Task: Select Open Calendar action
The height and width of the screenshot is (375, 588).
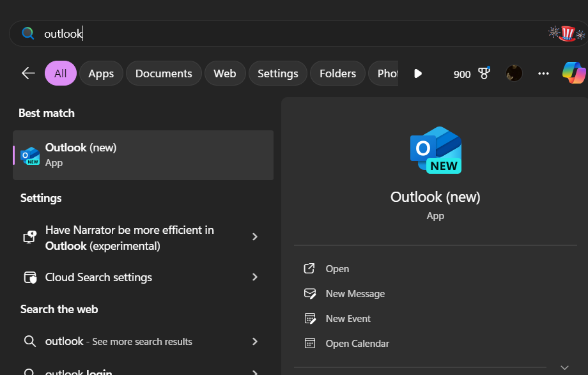Action: coord(357,344)
